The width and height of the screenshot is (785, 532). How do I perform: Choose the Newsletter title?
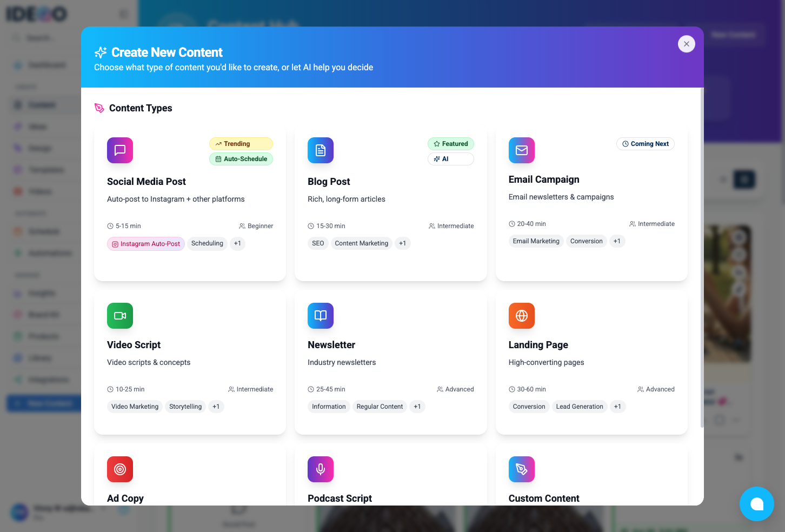coord(331,345)
